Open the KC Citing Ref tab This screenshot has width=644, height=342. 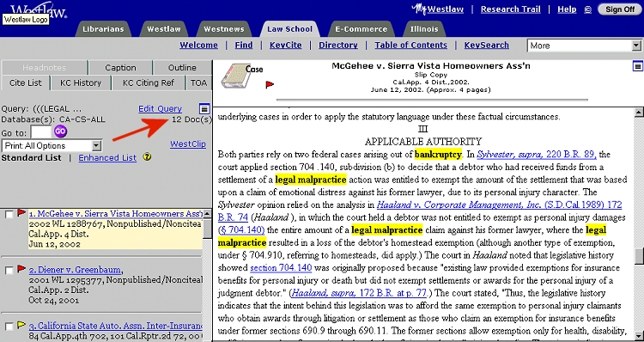[149, 82]
